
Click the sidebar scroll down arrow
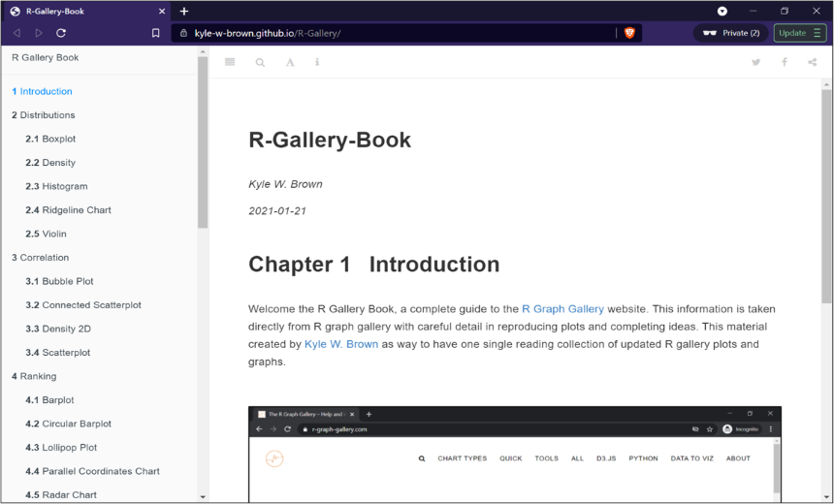203,497
